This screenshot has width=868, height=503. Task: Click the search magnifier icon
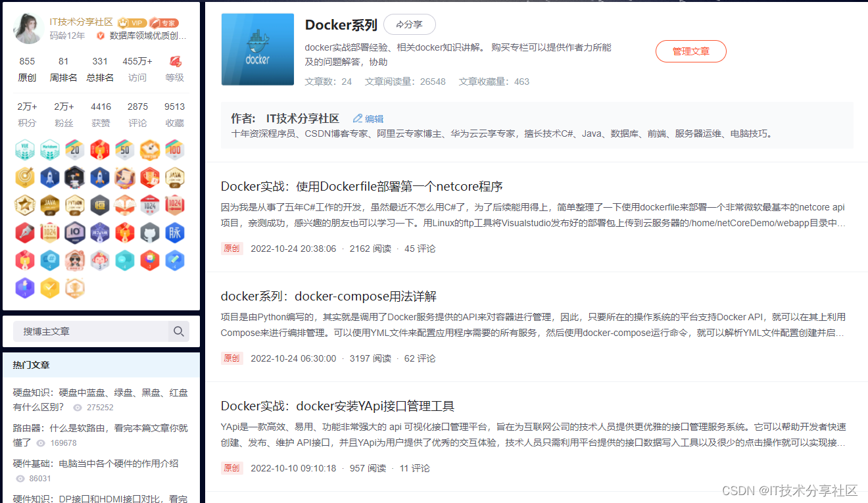click(x=178, y=331)
